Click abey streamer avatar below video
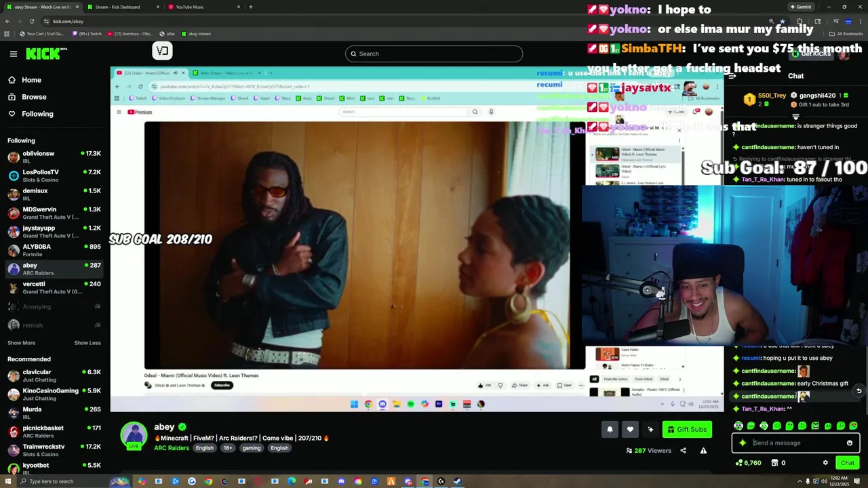This screenshot has width=868, height=488. click(134, 436)
